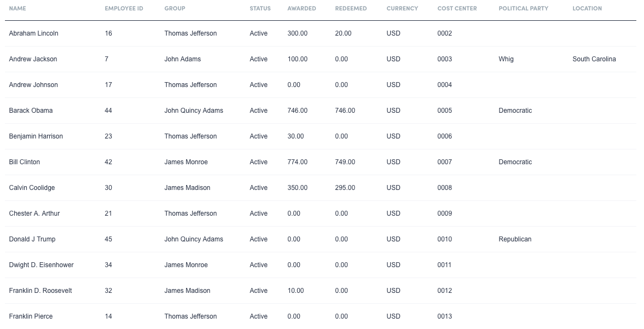Sort the table by LOCATION
The height and width of the screenshot is (329, 644).
587,8
